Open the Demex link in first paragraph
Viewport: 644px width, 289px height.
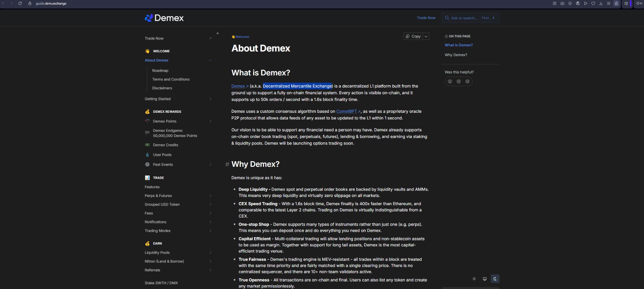(240, 86)
